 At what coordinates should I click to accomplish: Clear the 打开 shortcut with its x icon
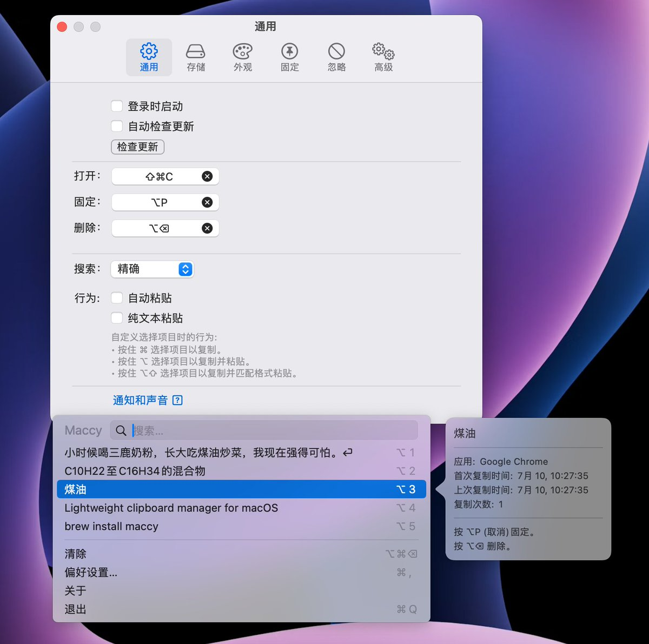click(207, 176)
